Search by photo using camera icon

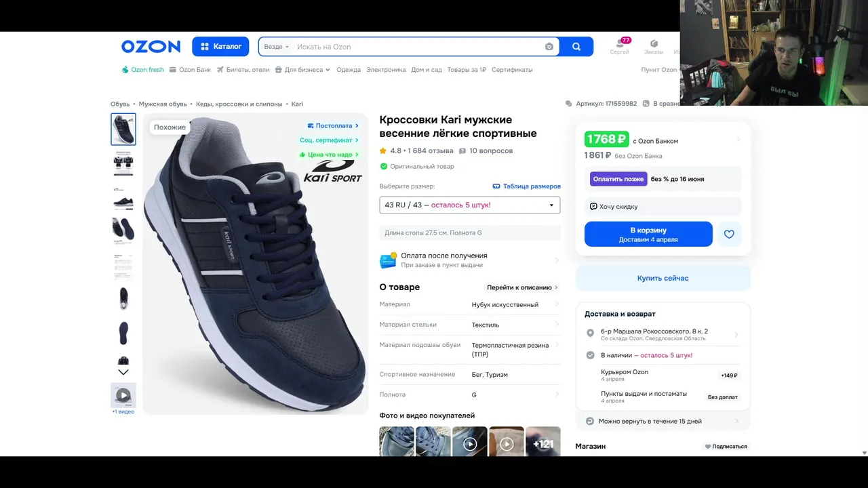[549, 47]
